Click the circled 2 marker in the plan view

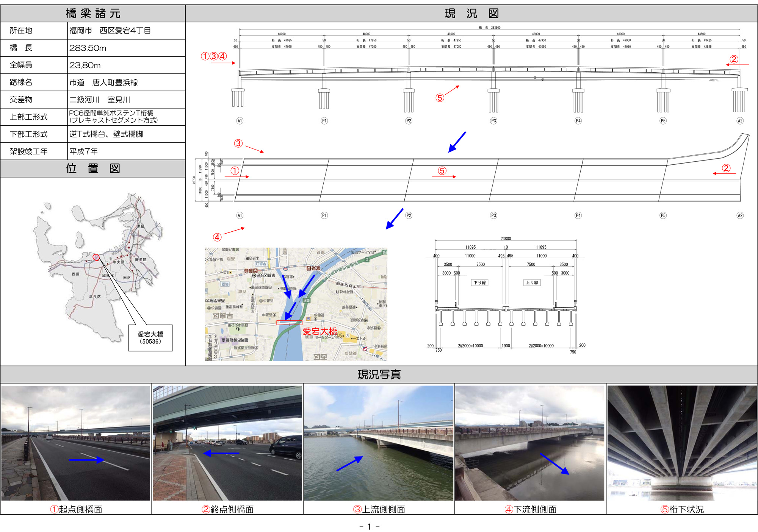pos(726,168)
